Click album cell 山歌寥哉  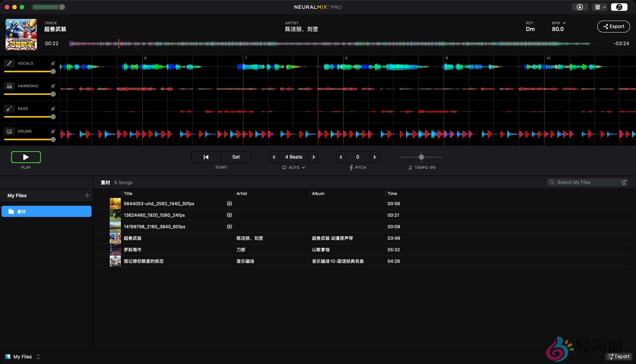click(x=321, y=249)
